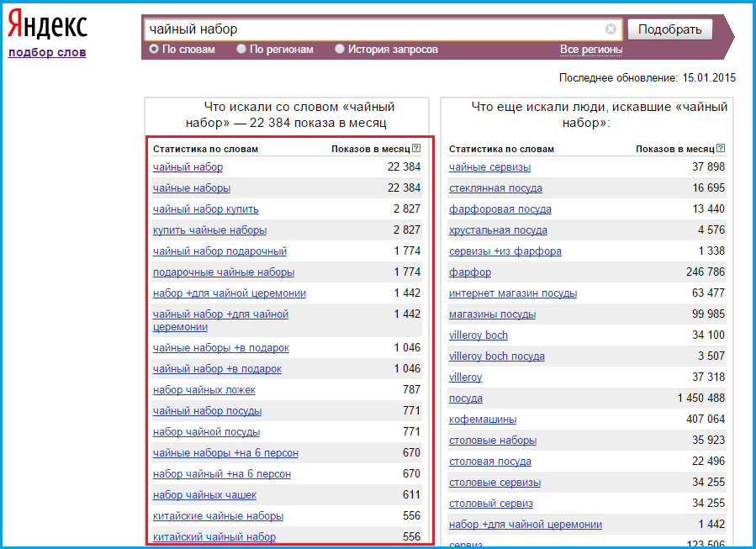Select the "История запросов" radio button
This screenshot has width=756, height=549.
tap(340, 50)
